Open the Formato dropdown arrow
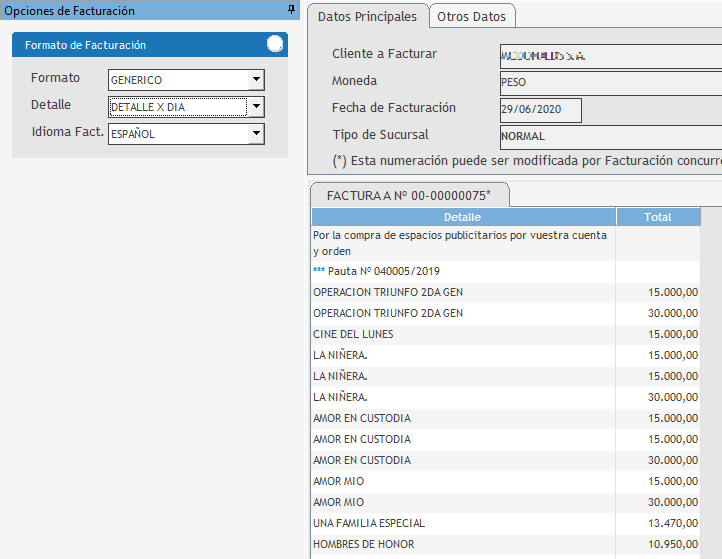The width and height of the screenshot is (722, 559). 256,80
